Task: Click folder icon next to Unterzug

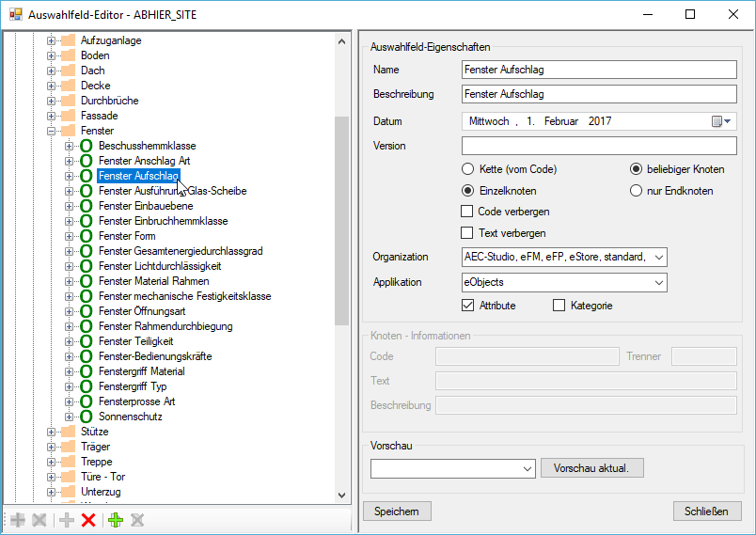Action: click(x=68, y=492)
